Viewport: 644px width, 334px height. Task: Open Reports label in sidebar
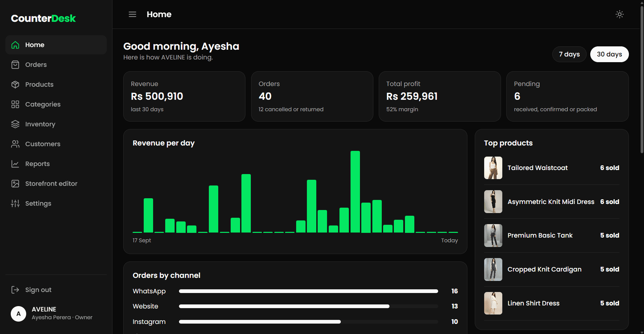38,164
